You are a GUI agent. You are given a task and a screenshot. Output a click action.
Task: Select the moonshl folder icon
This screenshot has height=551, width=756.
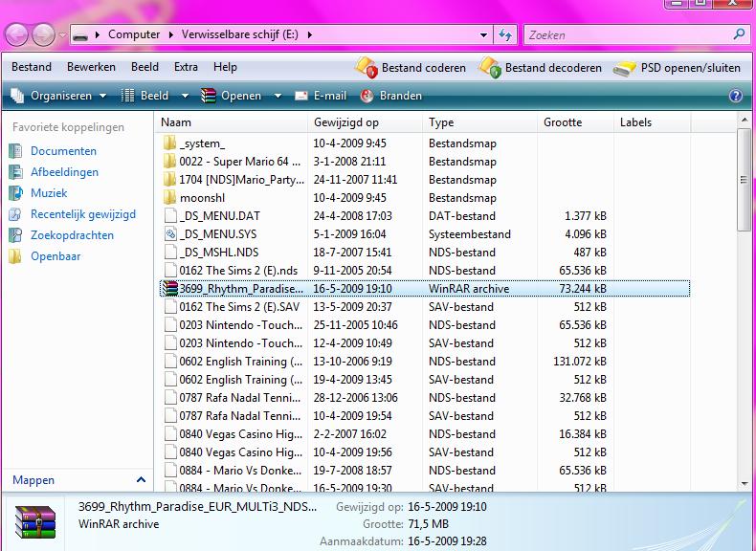[169, 198]
